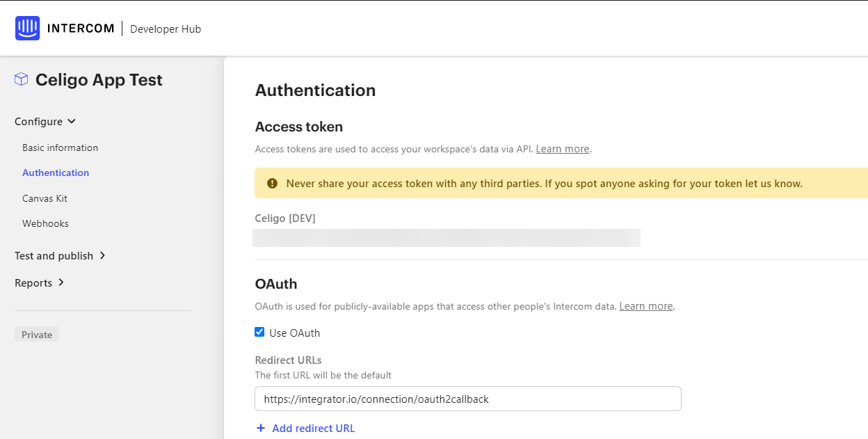The image size is (868, 439).
Task: Click the Developer Hub header text
Action: click(166, 29)
